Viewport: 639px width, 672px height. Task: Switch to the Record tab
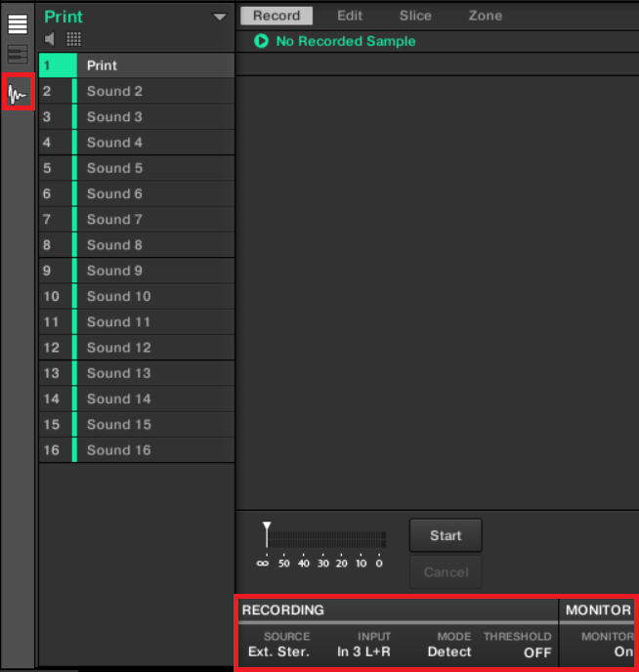click(x=277, y=16)
